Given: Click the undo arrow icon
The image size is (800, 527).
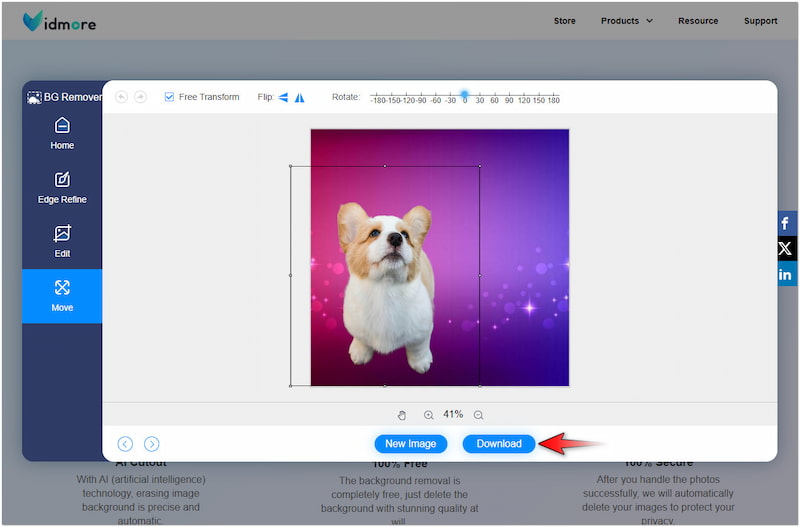Looking at the screenshot, I should pyautogui.click(x=122, y=97).
